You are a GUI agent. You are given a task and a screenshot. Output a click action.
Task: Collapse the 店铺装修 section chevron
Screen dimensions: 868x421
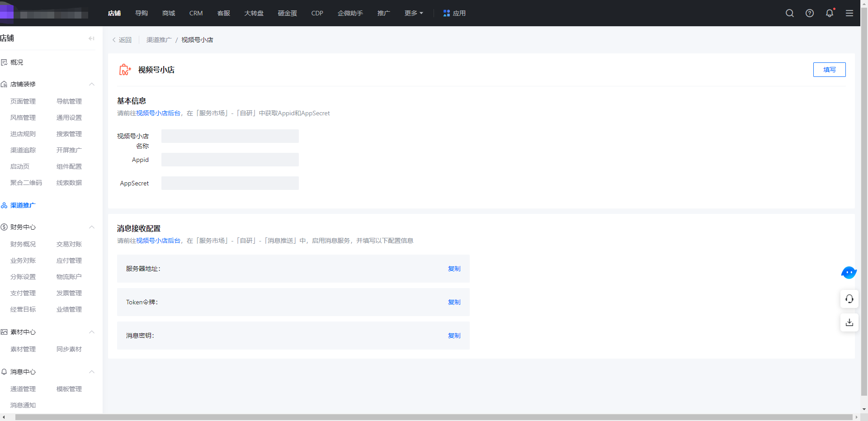tap(92, 84)
